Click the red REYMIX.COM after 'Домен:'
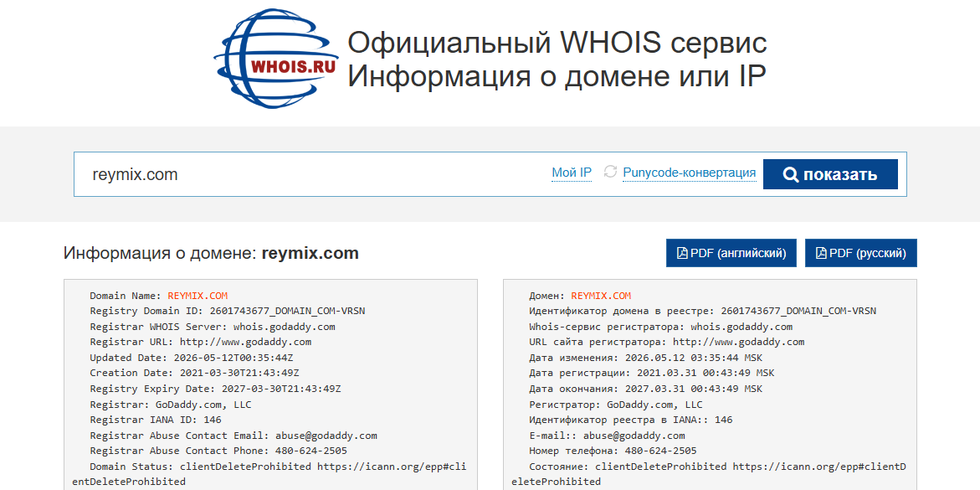This screenshot has height=490, width=980. click(601, 296)
